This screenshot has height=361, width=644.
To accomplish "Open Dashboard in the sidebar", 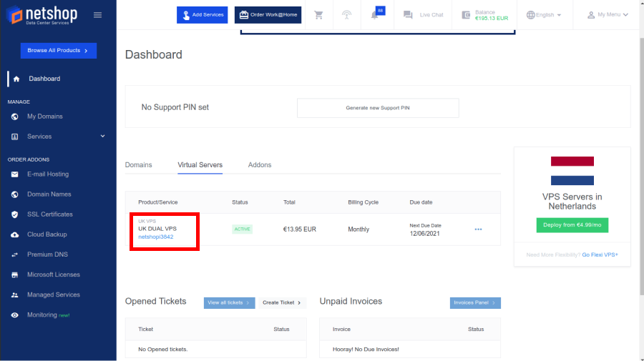I will click(44, 79).
